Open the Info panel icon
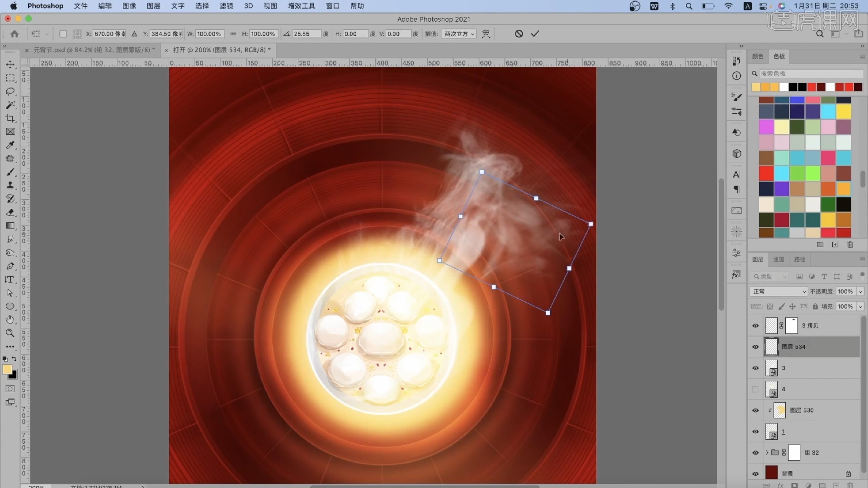 736,76
